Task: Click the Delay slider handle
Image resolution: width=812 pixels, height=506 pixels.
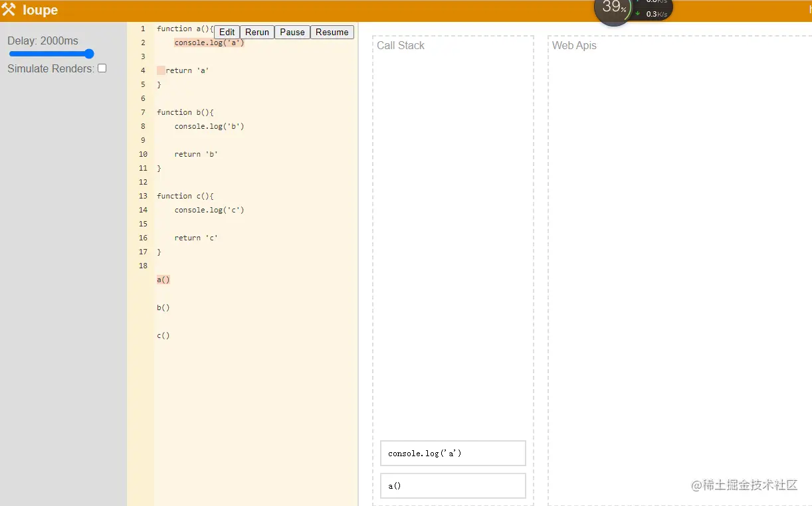Action: 89,54
